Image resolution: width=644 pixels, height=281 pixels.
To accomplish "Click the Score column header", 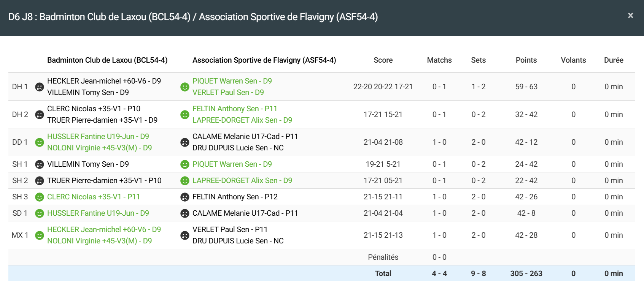I will tap(383, 60).
